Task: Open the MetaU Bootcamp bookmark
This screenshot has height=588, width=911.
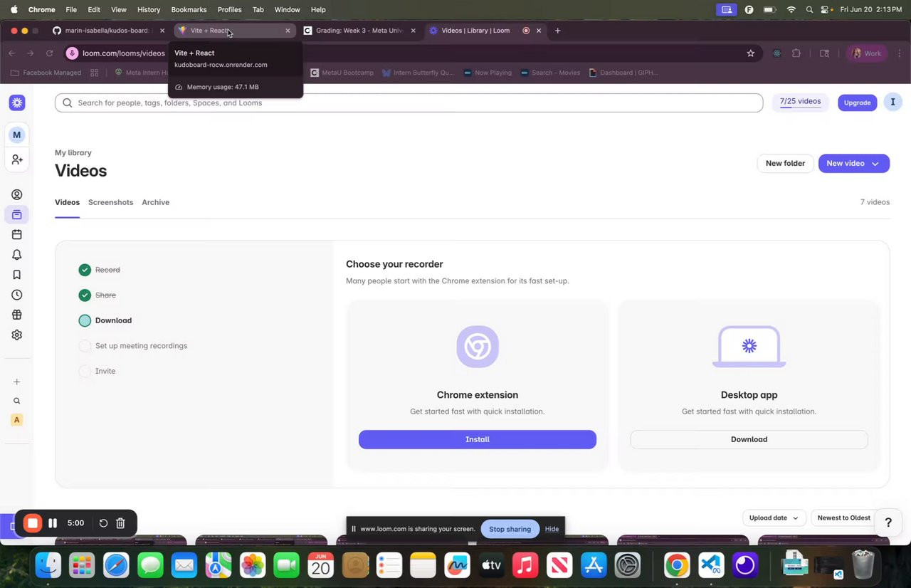Action: 342,73
